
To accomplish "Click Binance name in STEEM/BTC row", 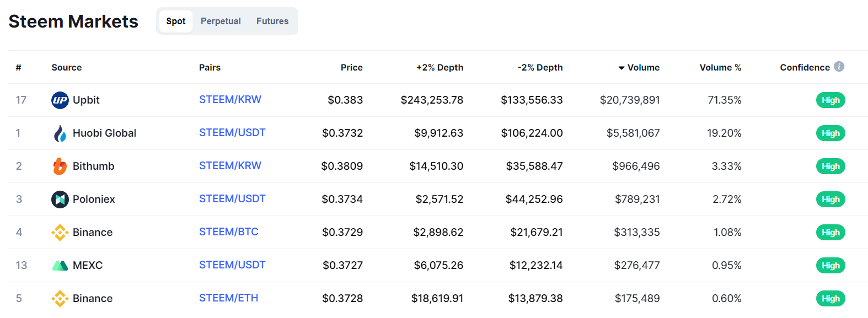I will [93, 233].
